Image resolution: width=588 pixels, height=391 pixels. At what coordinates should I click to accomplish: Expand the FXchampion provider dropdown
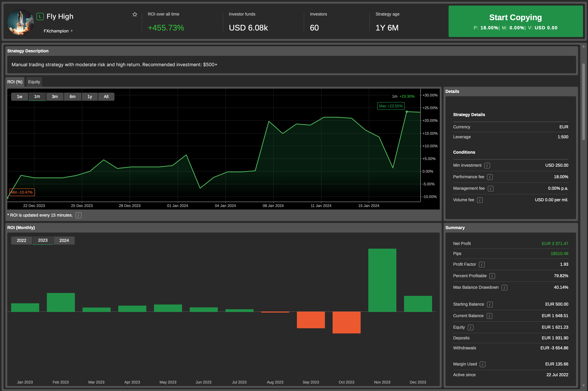coord(58,31)
